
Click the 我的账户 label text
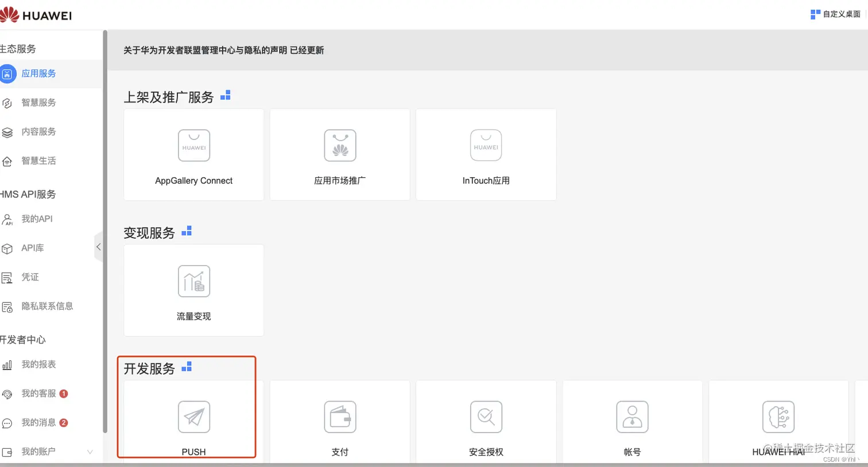pos(38,452)
